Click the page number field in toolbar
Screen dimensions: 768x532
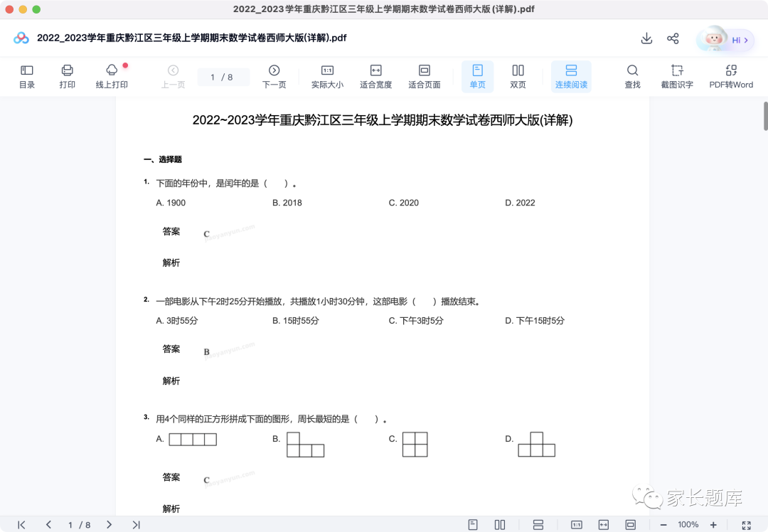[223, 77]
